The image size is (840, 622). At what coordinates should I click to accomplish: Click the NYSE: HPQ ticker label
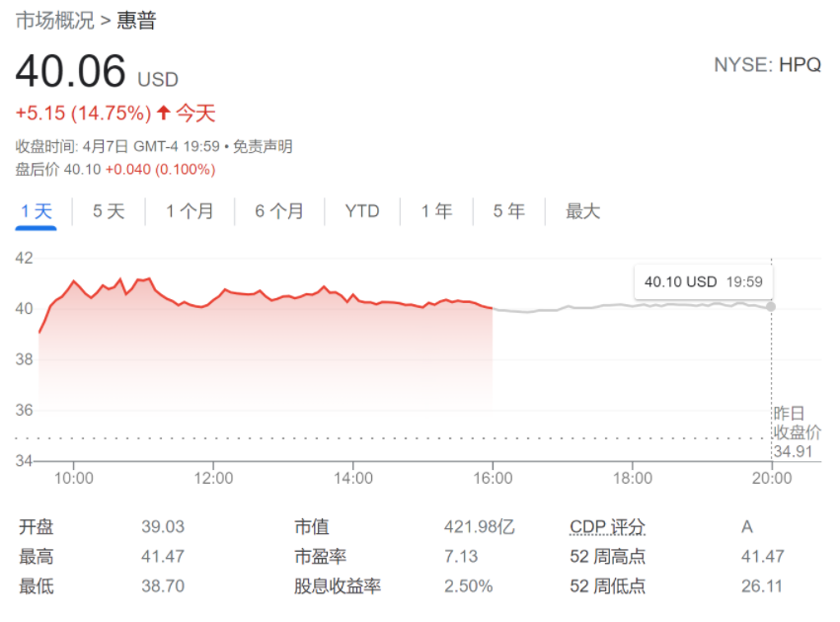click(x=767, y=65)
